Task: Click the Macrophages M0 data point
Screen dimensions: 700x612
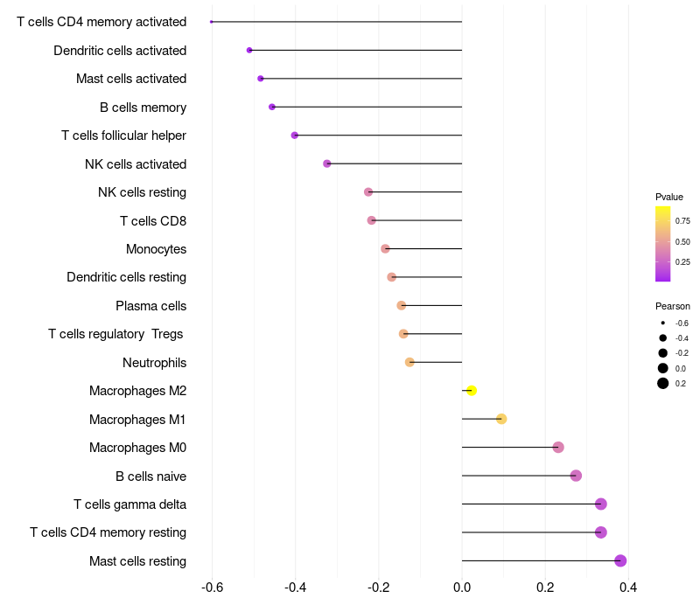Action: pos(558,448)
